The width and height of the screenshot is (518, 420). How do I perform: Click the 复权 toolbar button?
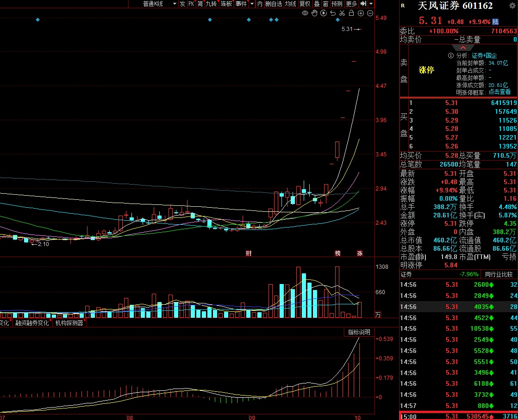coord(305,4)
